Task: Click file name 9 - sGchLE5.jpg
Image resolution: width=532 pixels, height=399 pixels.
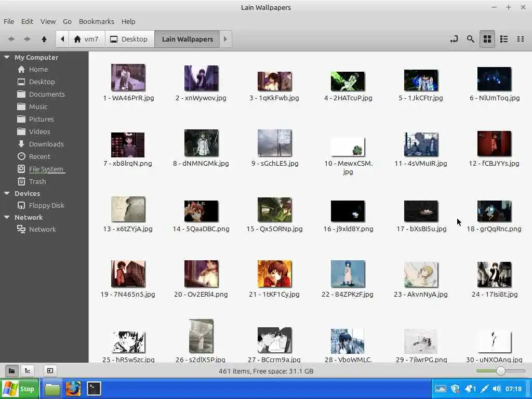Action: click(275, 164)
